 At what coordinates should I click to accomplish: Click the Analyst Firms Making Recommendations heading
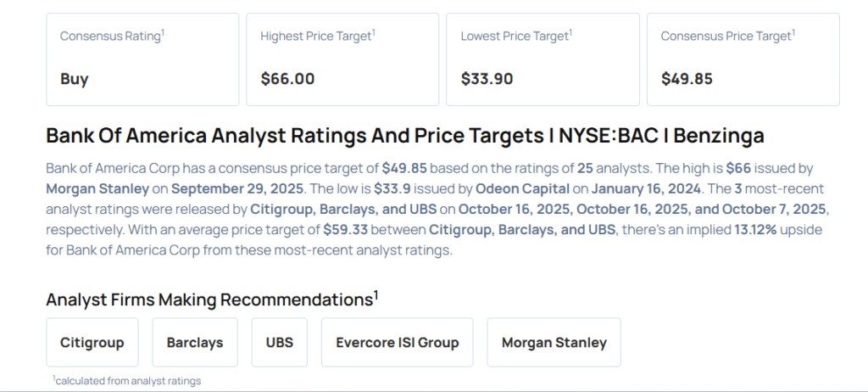click(212, 300)
